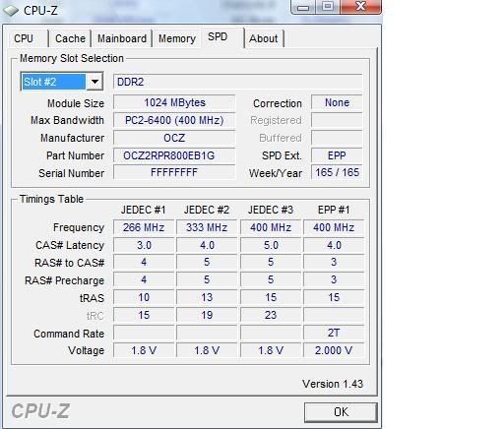Click the JEDEC #1 column header

pyautogui.click(x=144, y=210)
